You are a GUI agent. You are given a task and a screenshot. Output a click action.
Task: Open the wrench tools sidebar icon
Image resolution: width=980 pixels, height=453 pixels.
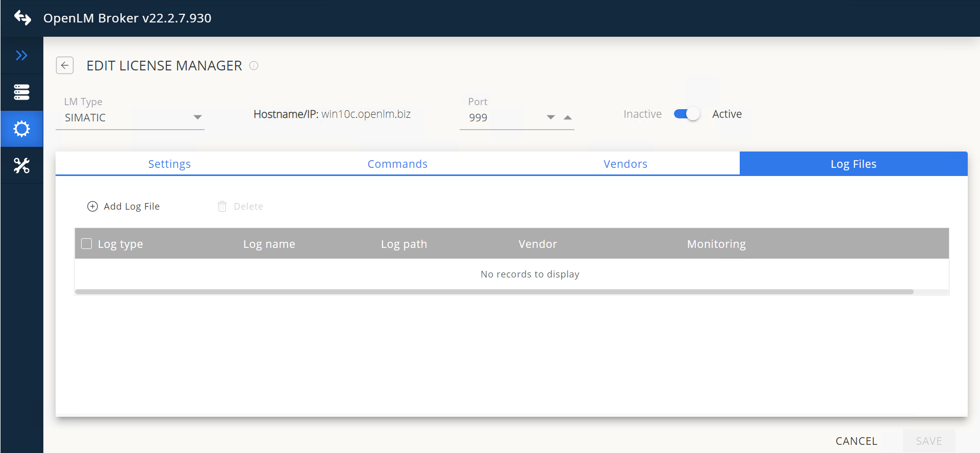coord(21,166)
